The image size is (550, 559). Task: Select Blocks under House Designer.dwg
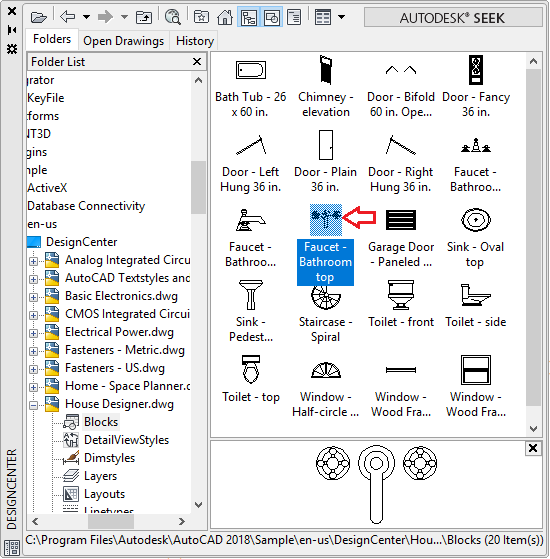[101, 422]
